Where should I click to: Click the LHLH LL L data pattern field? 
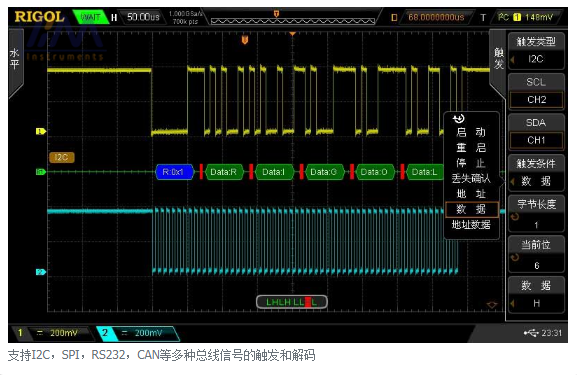tap(291, 302)
